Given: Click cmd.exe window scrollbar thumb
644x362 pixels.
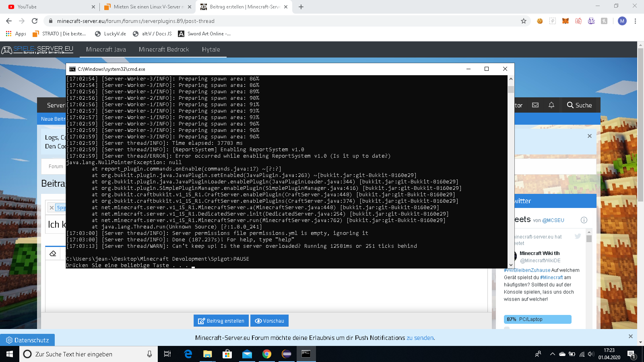Looking at the screenshot, I should coord(511,89).
